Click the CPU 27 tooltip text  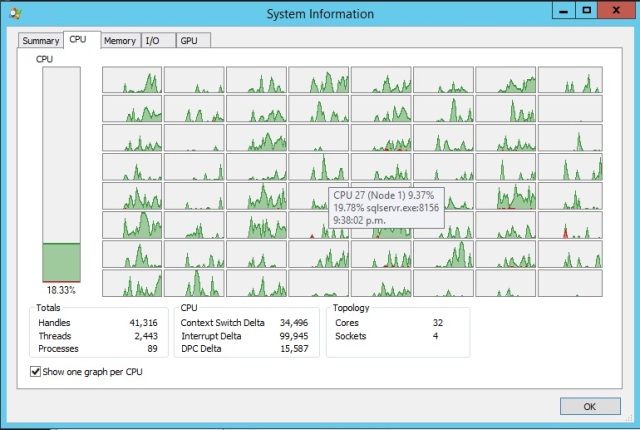pos(384,195)
